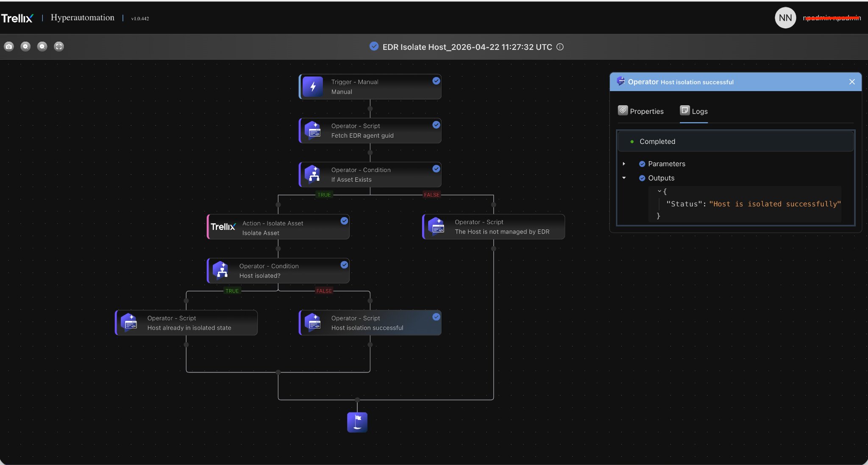Viewport: 868px width, 465px height.
Task: Click FALSE label below If Asset Exists
Action: coord(431,195)
